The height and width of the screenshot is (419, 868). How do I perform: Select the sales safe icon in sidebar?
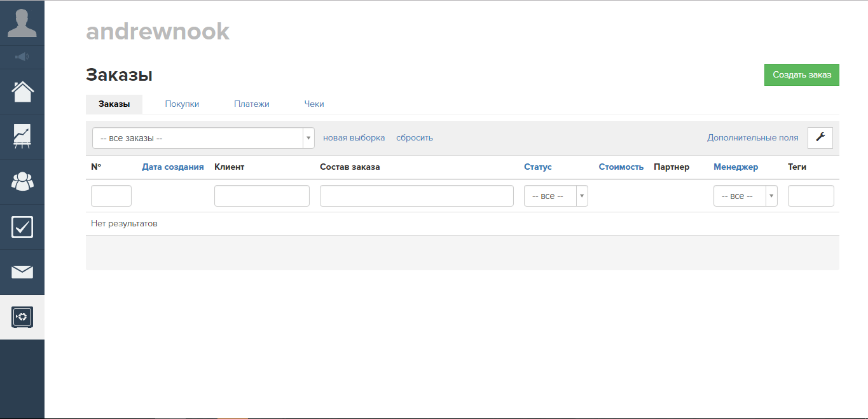tap(22, 317)
